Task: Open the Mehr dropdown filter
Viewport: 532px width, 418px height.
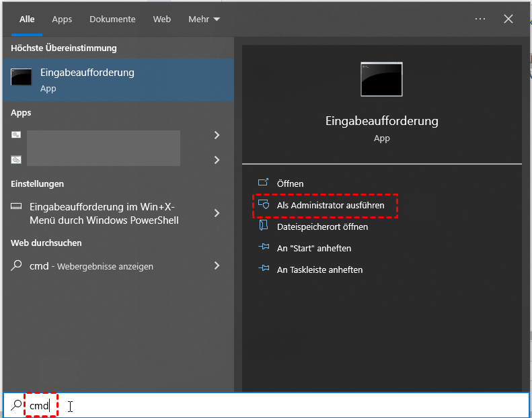Action: coord(204,19)
